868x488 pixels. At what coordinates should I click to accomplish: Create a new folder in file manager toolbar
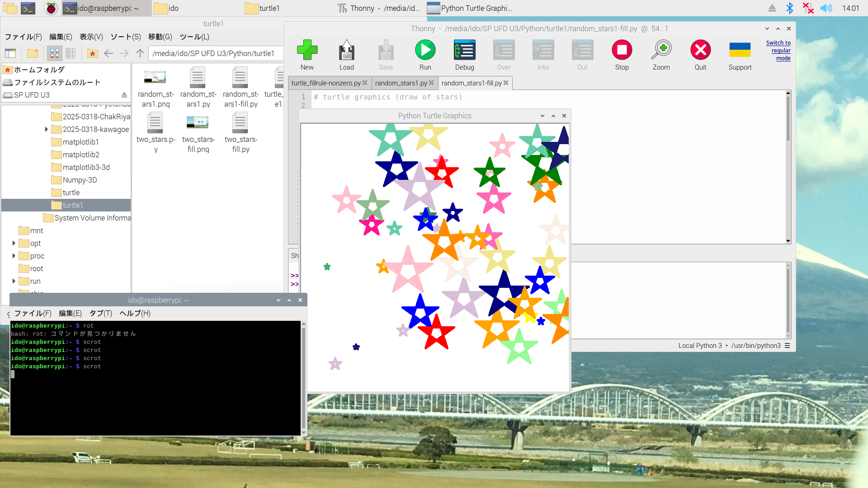tap(33, 53)
